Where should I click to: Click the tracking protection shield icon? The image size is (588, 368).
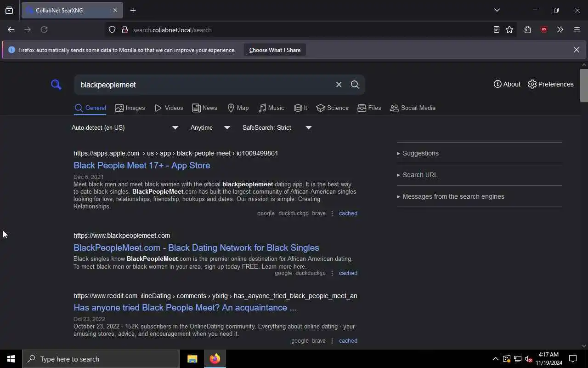[112, 30]
